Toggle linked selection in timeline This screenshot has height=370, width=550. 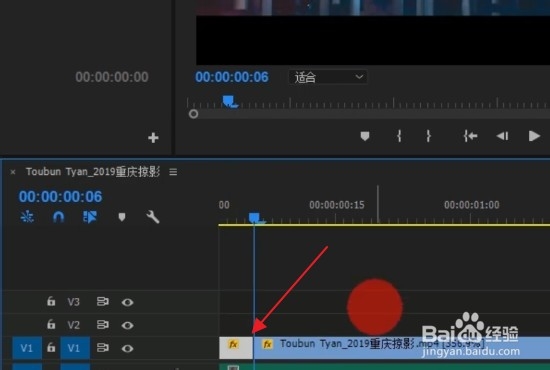(x=90, y=217)
